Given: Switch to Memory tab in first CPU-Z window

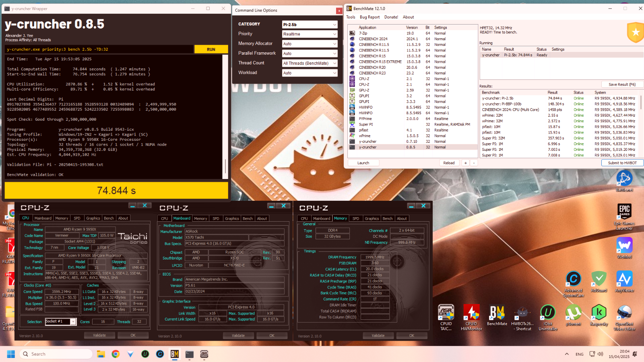Looking at the screenshot, I should [x=62, y=218].
